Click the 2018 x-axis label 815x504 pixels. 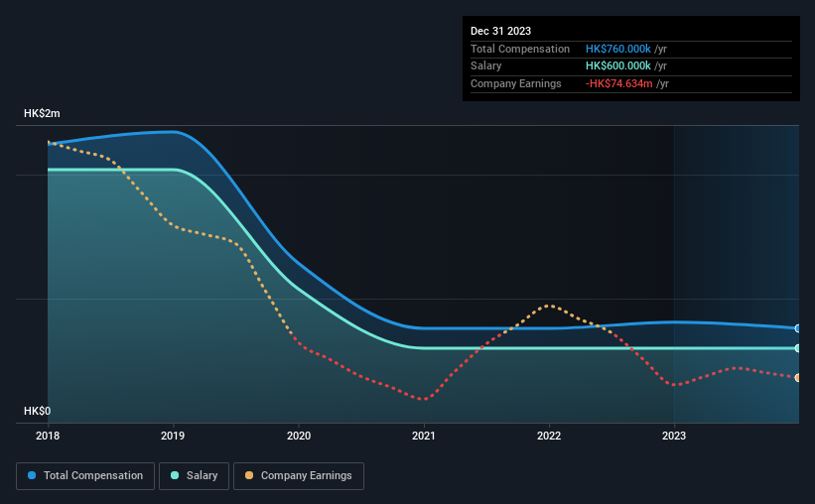48,436
